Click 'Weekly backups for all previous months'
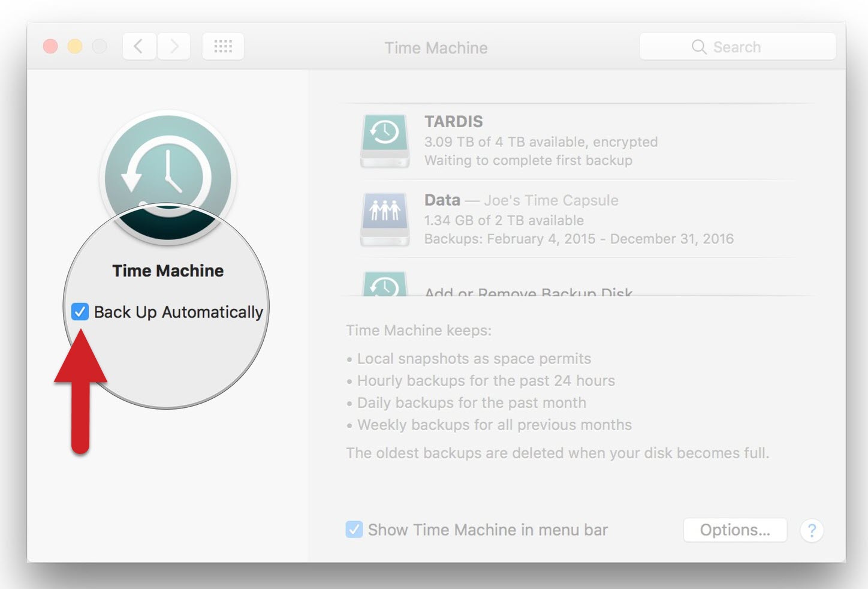This screenshot has height=589, width=868. coord(495,425)
